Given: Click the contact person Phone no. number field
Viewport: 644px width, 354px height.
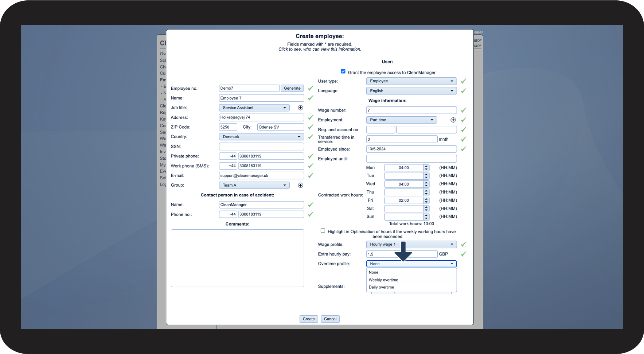Looking at the screenshot, I should coord(271,214).
